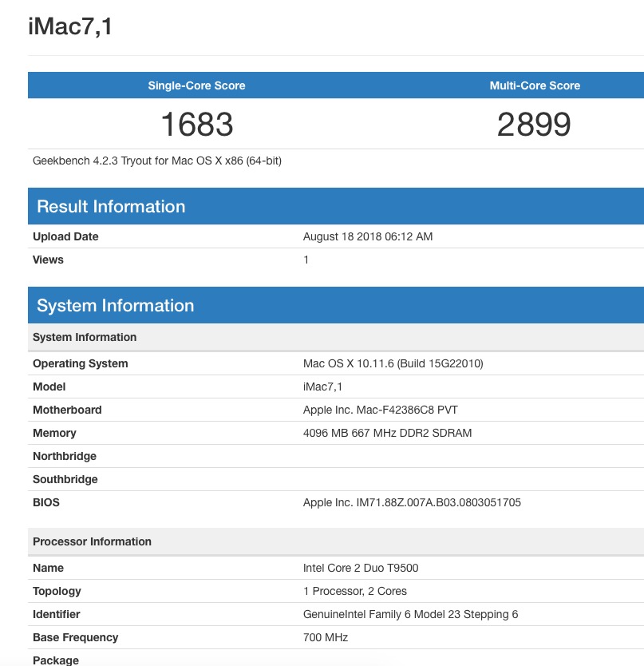
Task: Click the single-core score value 1683
Action: coord(196,124)
